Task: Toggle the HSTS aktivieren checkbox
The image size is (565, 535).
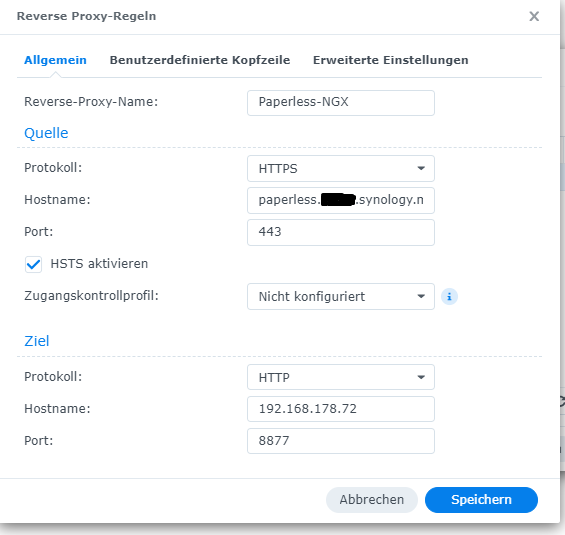Action: [33, 264]
